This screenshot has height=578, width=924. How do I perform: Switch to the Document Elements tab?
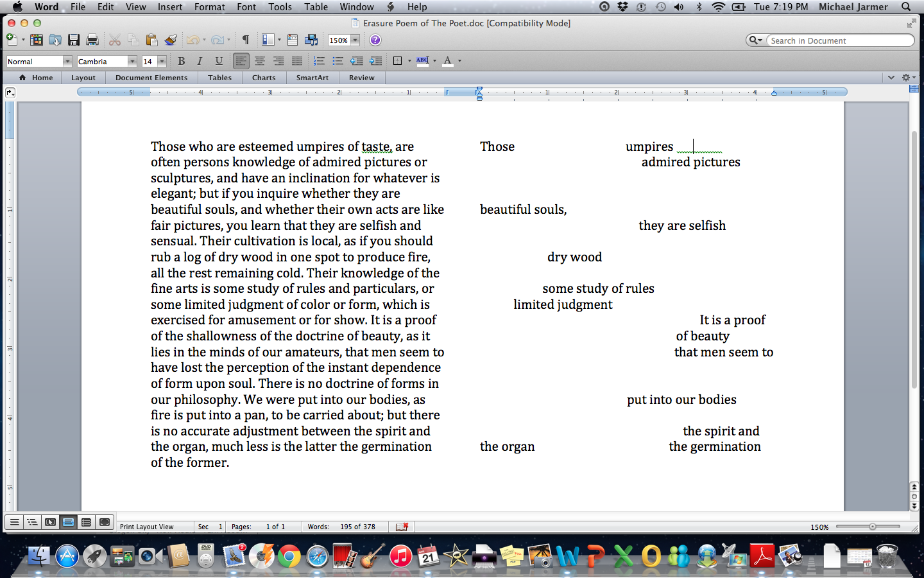click(x=151, y=78)
